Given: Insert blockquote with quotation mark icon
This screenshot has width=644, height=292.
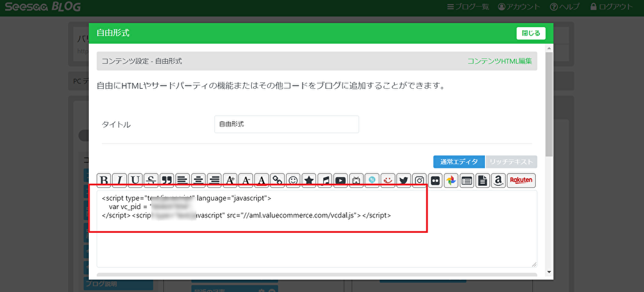Looking at the screenshot, I should [x=167, y=180].
